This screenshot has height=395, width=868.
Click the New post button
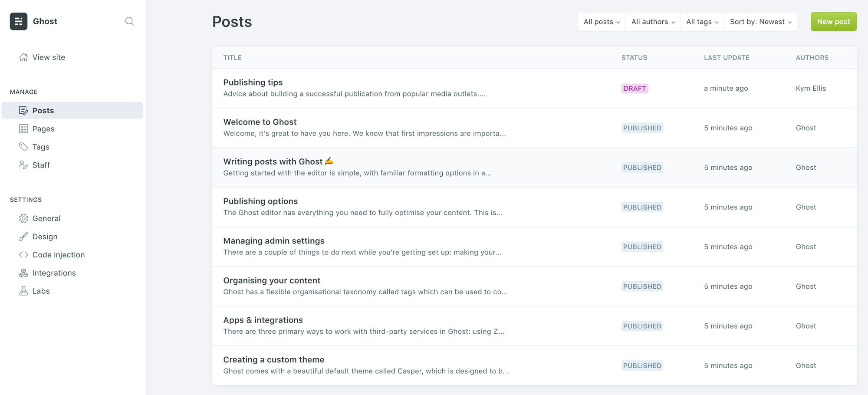pyautogui.click(x=833, y=22)
